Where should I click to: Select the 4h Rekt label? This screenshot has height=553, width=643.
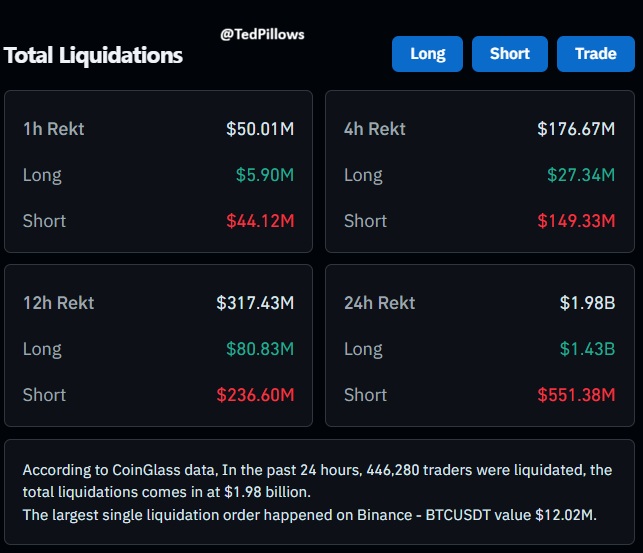[375, 129]
